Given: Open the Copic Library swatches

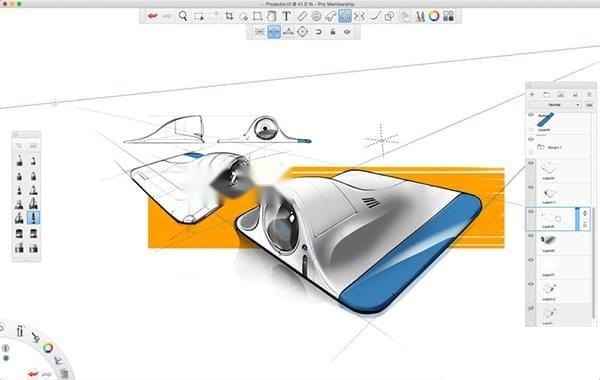Looking at the screenshot, I should click(448, 16).
